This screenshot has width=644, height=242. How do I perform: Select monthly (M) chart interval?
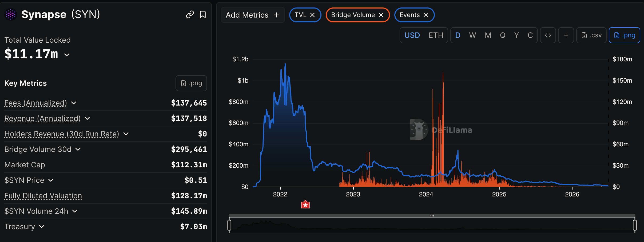coord(488,35)
